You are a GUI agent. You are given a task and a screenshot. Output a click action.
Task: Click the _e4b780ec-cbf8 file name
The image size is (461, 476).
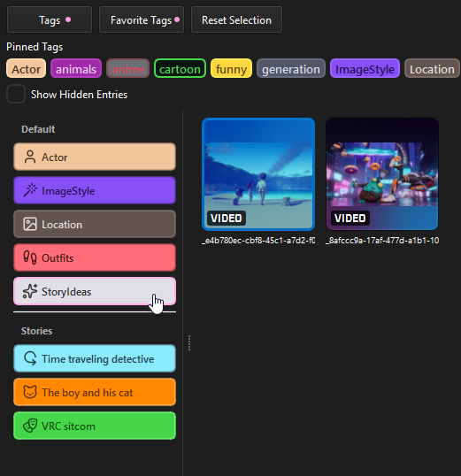tap(258, 241)
